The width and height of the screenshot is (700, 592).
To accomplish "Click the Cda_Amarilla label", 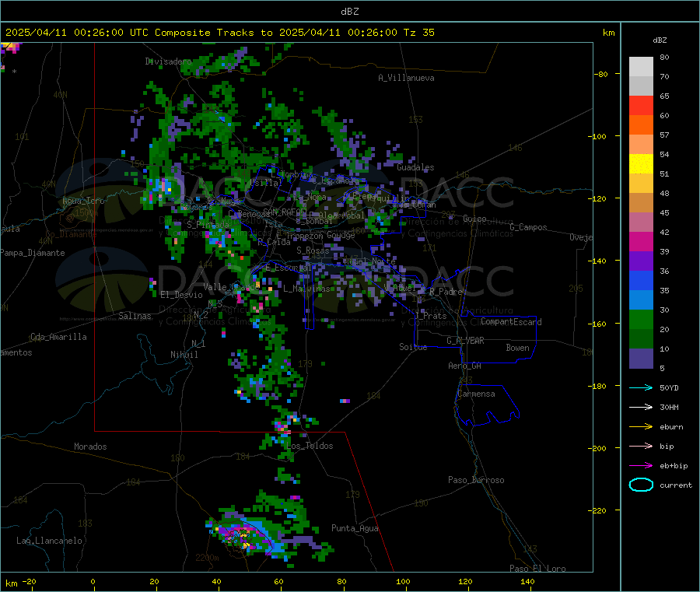I will point(58,337).
